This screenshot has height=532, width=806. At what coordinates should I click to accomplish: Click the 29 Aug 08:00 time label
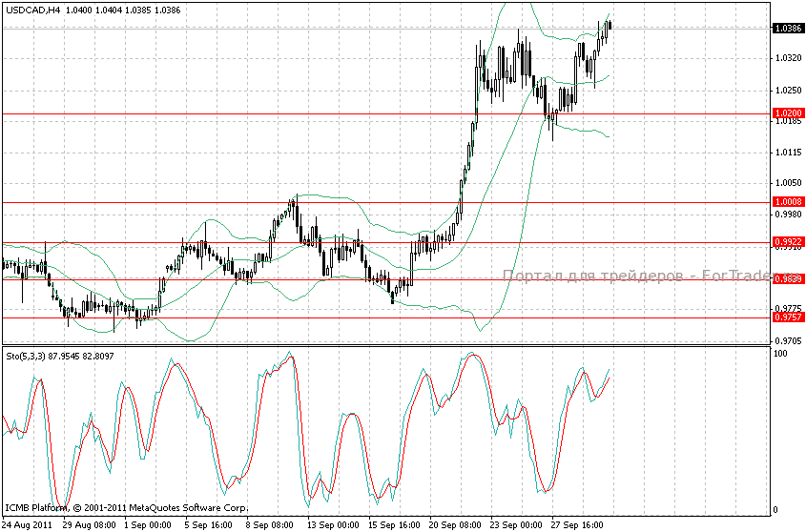(90, 525)
